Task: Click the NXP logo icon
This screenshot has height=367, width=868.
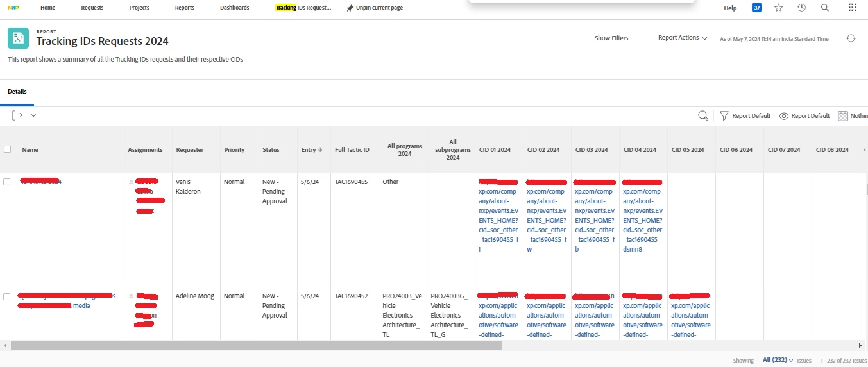Action: pos(13,8)
